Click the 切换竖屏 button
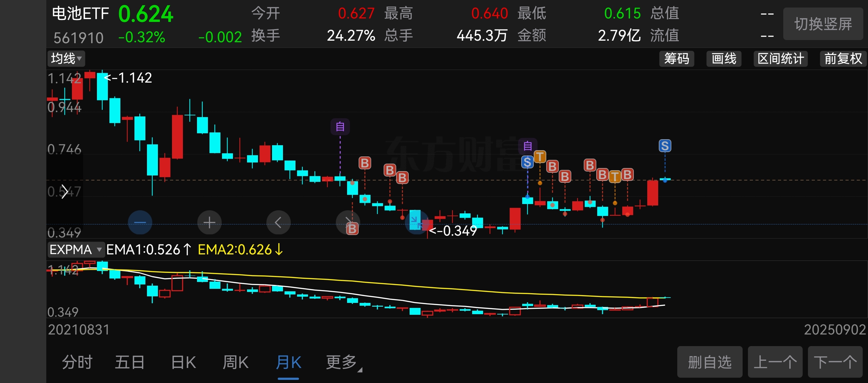Viewport: 868px width, 383px height. click(823, 24)
